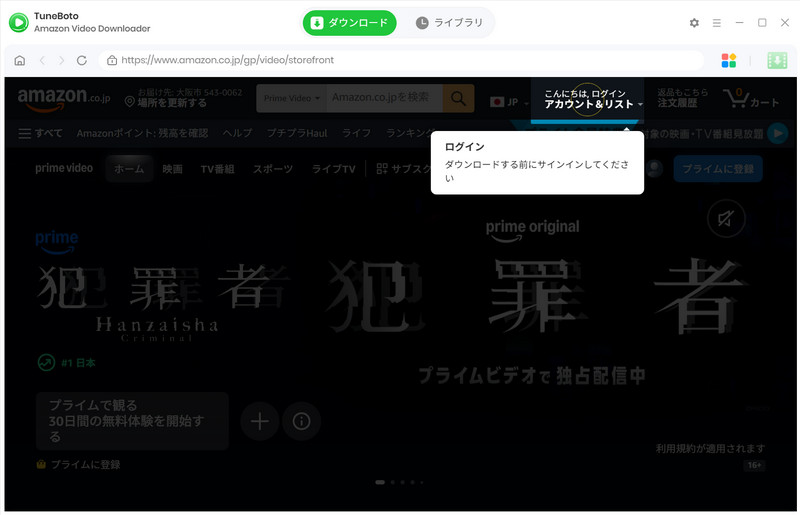
Task: Switch to the ライブラリ tab
Action: [449, 23]
